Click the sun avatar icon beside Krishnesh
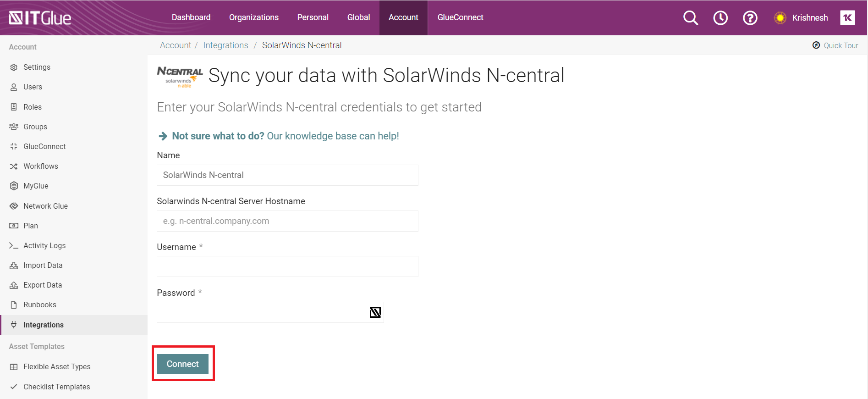 click(x=780, y=18)
